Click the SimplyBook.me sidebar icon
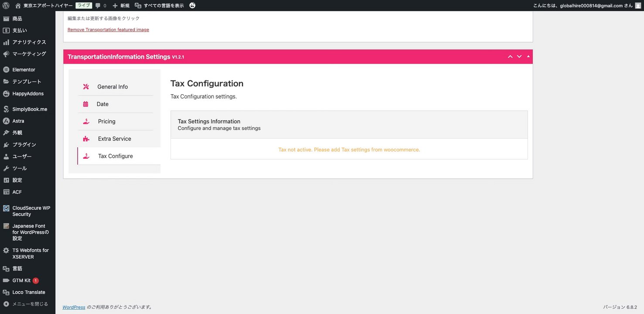This screenshot has height=314, width=644. coord(6,109)
